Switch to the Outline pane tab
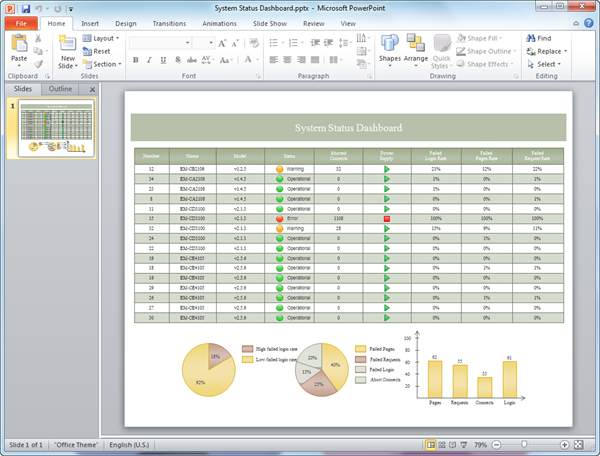This screenshot has height=456, width=600. (61, 89)
